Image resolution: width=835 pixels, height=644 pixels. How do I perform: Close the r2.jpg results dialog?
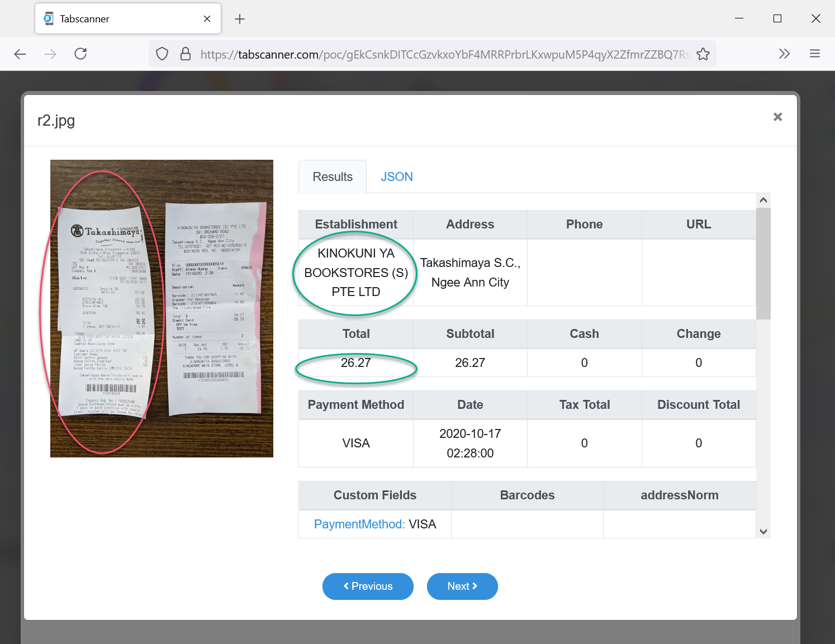click(x=777, y=117)
